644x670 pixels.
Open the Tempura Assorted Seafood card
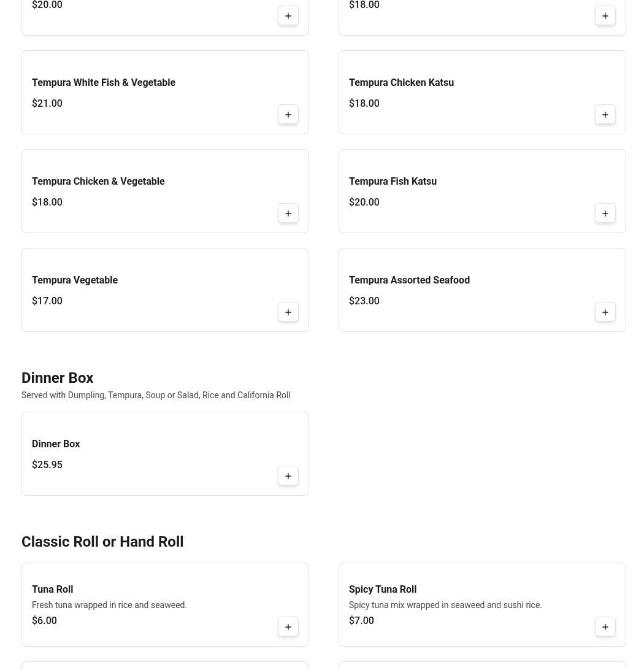(x=482, y=290)
